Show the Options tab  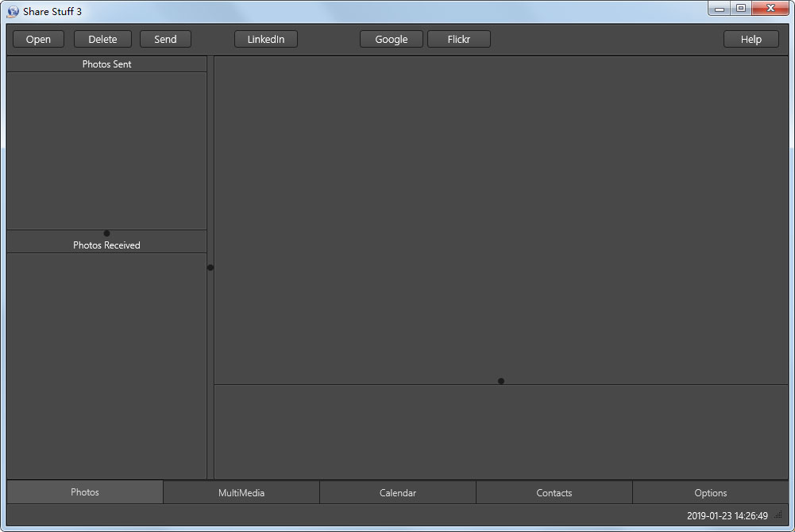click(x=711, y=493)
